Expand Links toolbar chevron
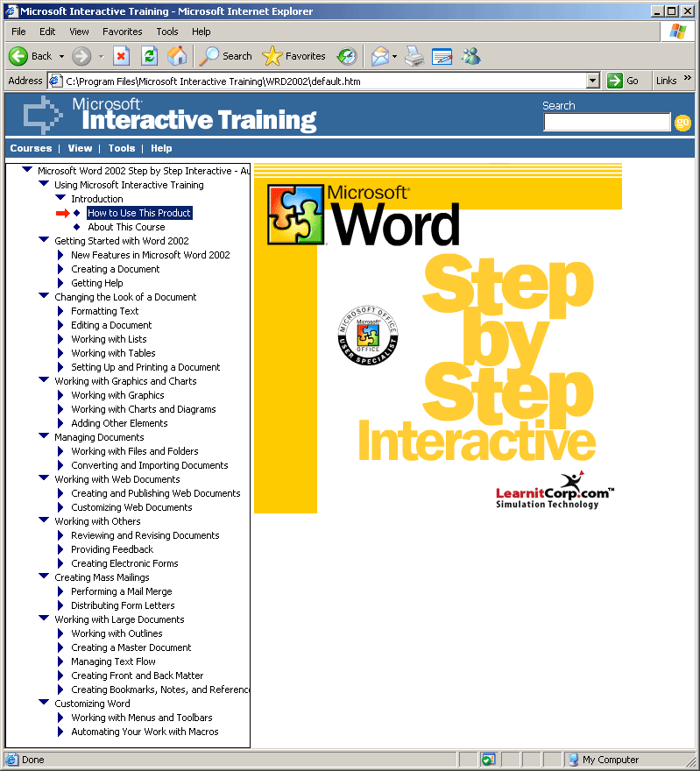 click(x=687, y=78)
